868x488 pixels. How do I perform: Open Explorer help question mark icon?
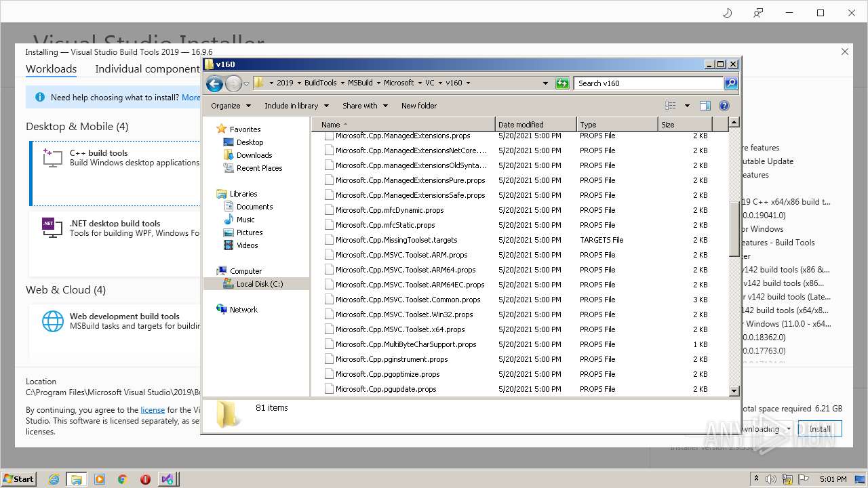pos(724,106)
